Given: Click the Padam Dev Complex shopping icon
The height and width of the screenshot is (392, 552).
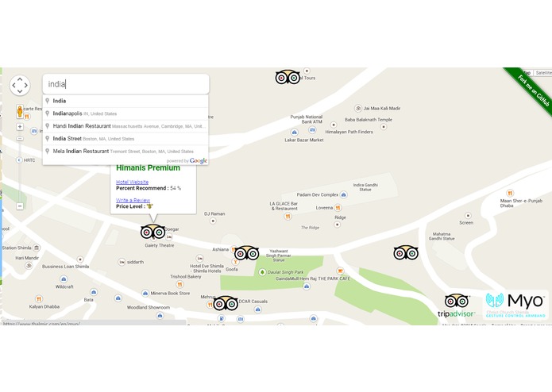Looking at the screenshot, I should [x=344, y=194].
